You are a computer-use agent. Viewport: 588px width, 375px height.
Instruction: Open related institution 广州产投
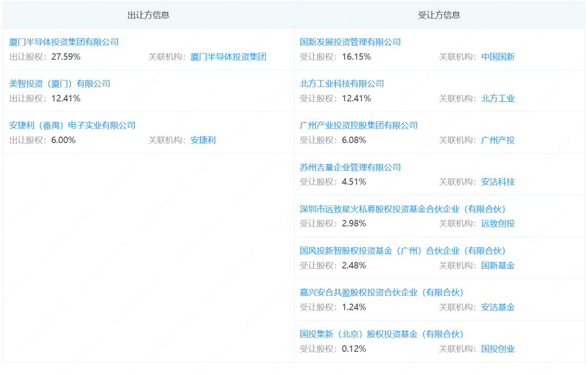click(x=498, y=140)
